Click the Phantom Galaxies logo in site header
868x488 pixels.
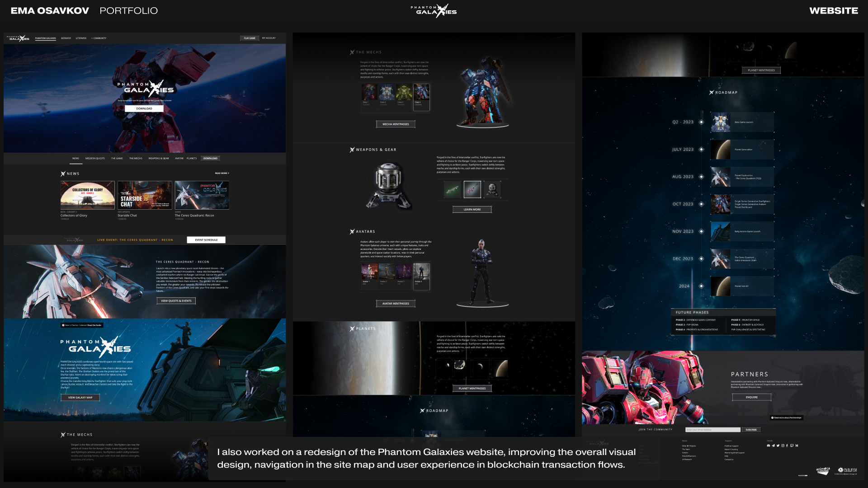(x=19, y=38)
